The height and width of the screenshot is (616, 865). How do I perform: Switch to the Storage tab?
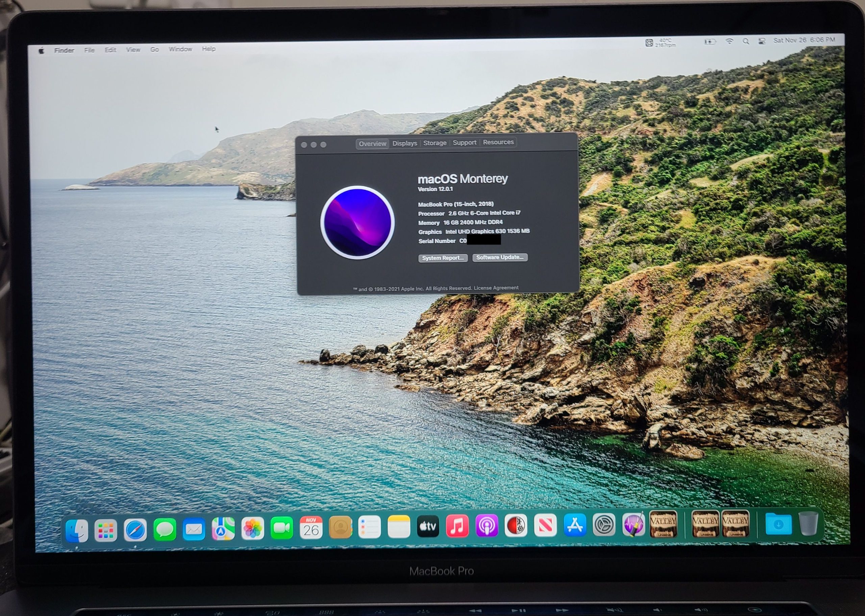[x=435, y=143]
